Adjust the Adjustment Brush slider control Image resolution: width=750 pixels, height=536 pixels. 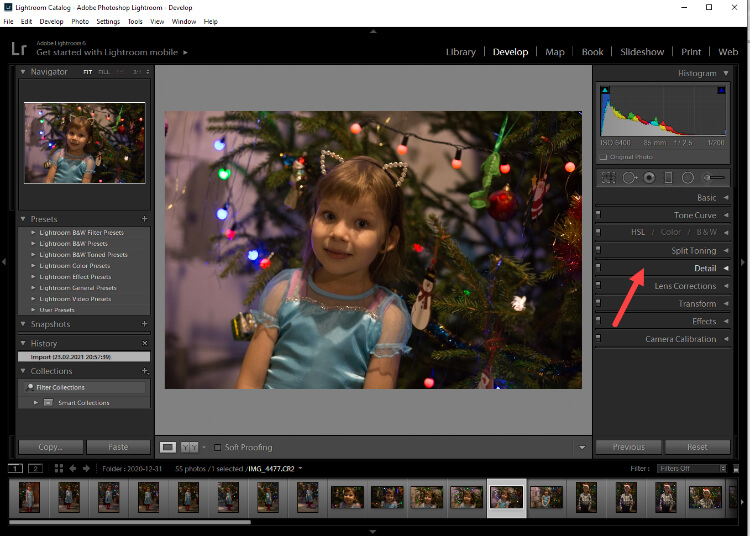713,178
